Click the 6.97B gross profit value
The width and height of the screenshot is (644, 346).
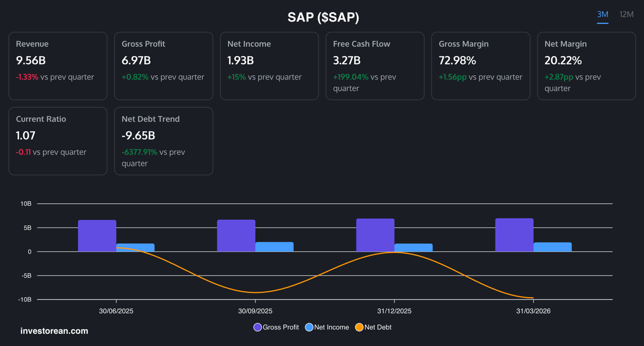tap(136, 60)
